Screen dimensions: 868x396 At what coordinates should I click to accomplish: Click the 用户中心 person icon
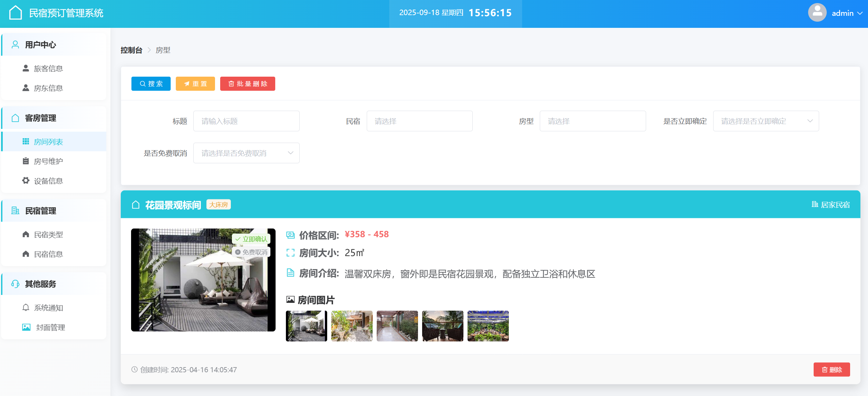click(x=15, y=45)
